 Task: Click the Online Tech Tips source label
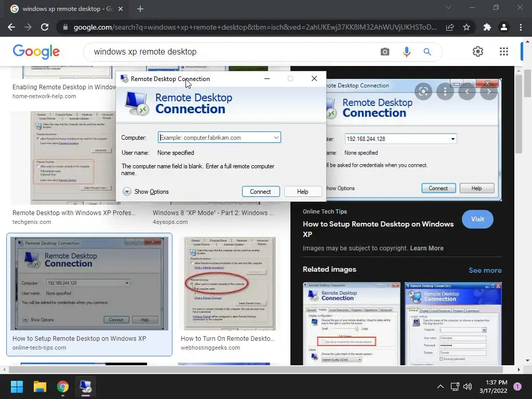[325, 211]
